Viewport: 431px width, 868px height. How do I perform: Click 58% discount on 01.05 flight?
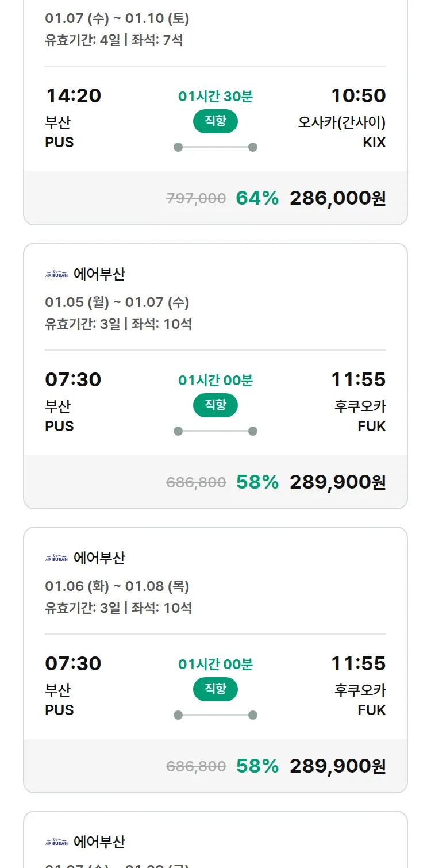click(257, 482)
